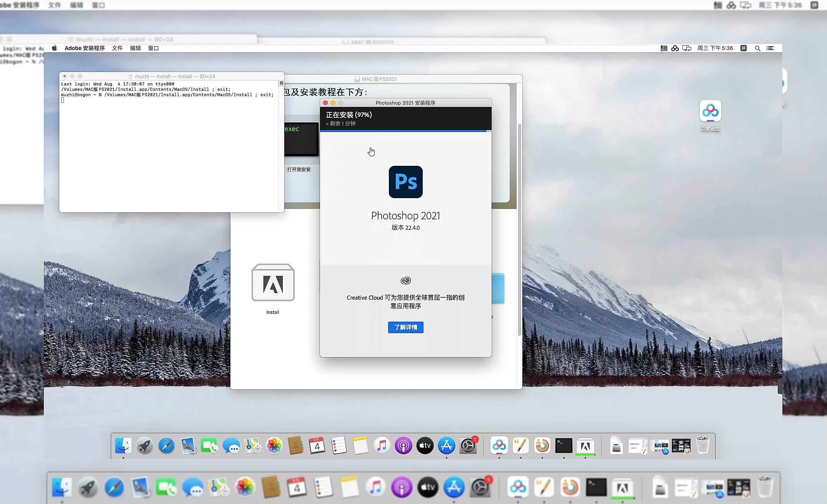827x504 pixels.
Task: Open the Apple menu in the inner menu bar
Action: (x=55, y=48)
